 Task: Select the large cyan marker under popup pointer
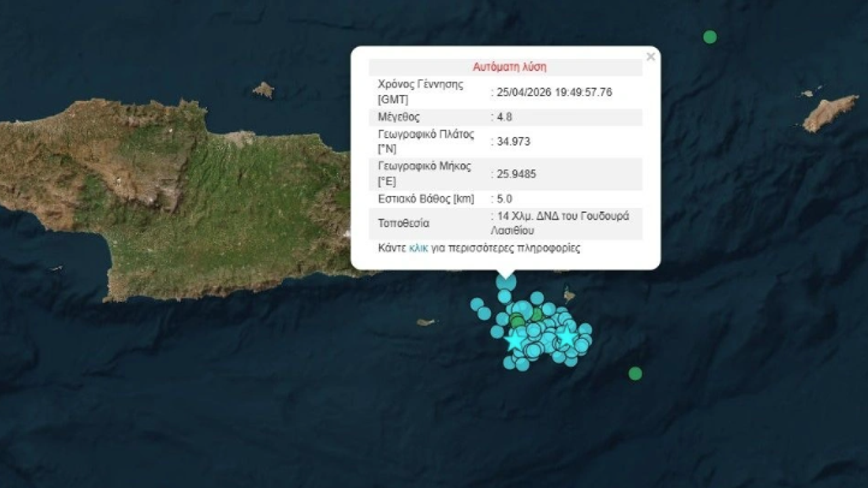(x=506, y=281)
